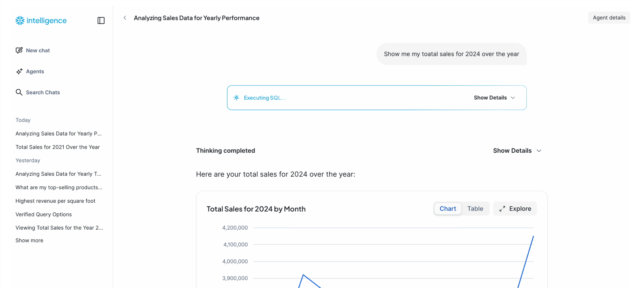The image size is (644, 288).
Task: Open Verified Query Options chat
Action: click(43, 215)
